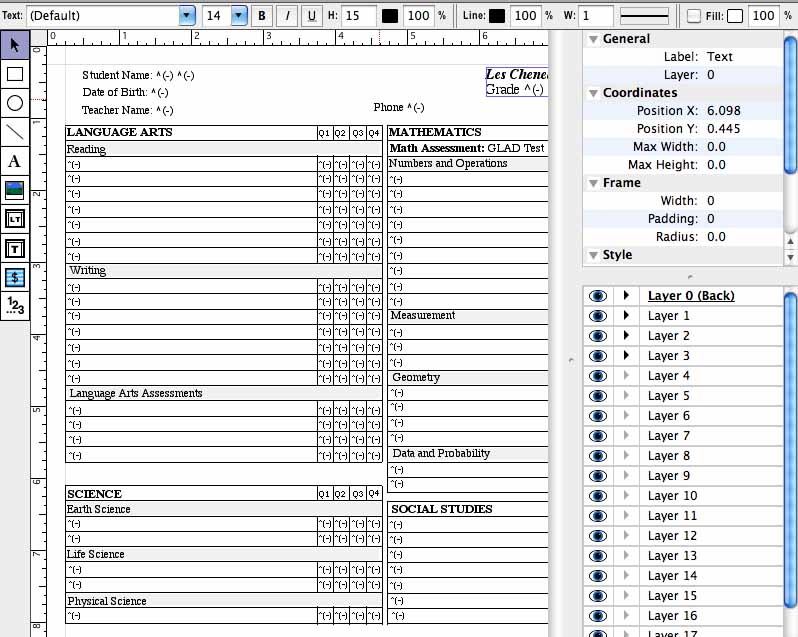Select the text 'A' tool
The width and height of the screenshot is (798, 637).
[15, 161]
